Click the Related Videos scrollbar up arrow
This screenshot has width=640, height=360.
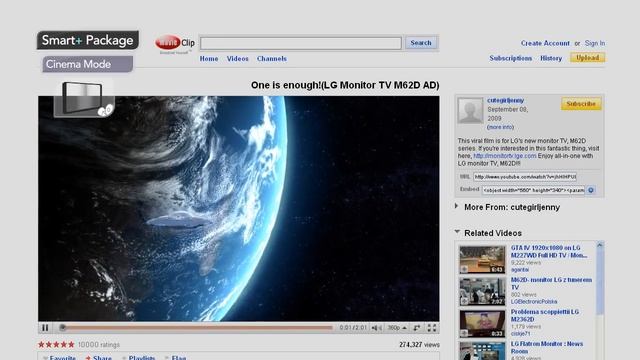coord(600,245)
